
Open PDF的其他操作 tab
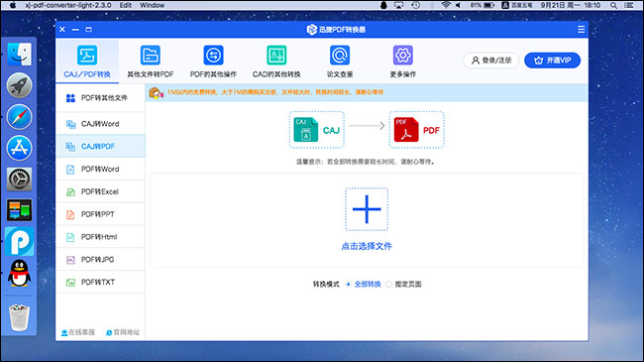tap(213, 60)
